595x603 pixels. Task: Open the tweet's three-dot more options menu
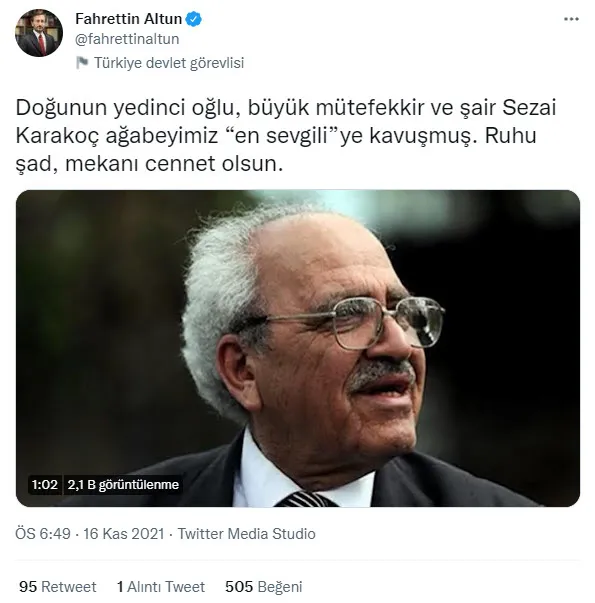(x=571, y=19)
